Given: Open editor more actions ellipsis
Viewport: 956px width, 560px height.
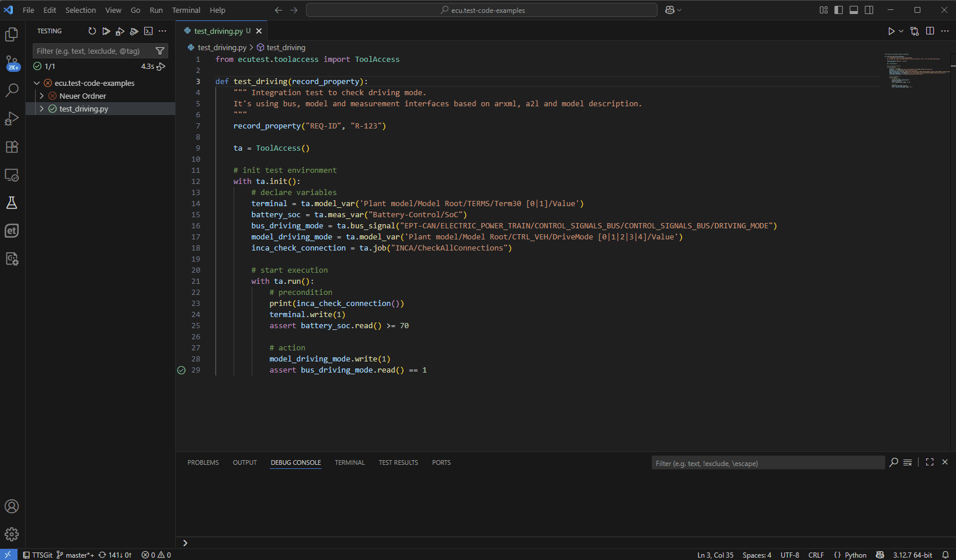Looking at the screenshot, I should 945,31.
